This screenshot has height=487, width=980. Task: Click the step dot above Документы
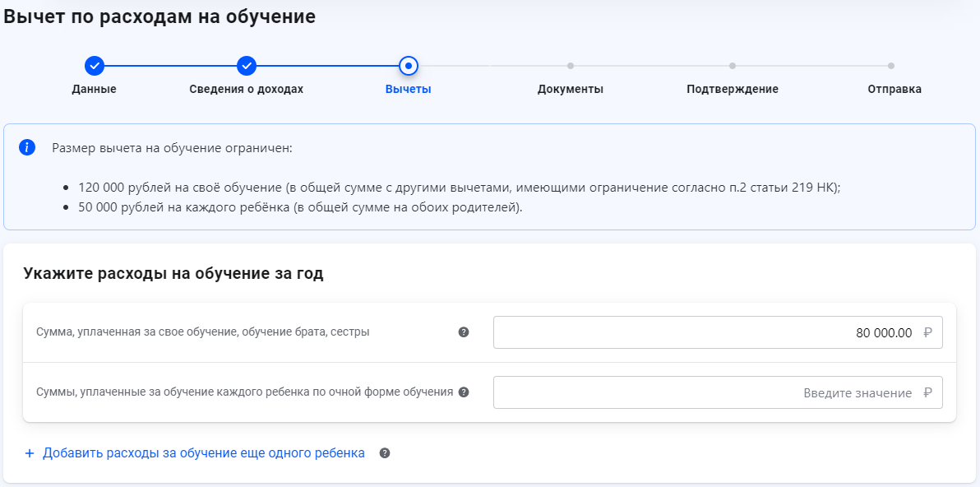click(x=570, y=66)
